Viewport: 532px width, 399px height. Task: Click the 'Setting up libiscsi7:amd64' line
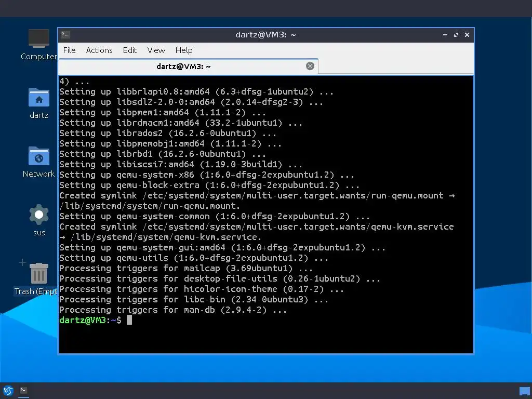point(181,165)
